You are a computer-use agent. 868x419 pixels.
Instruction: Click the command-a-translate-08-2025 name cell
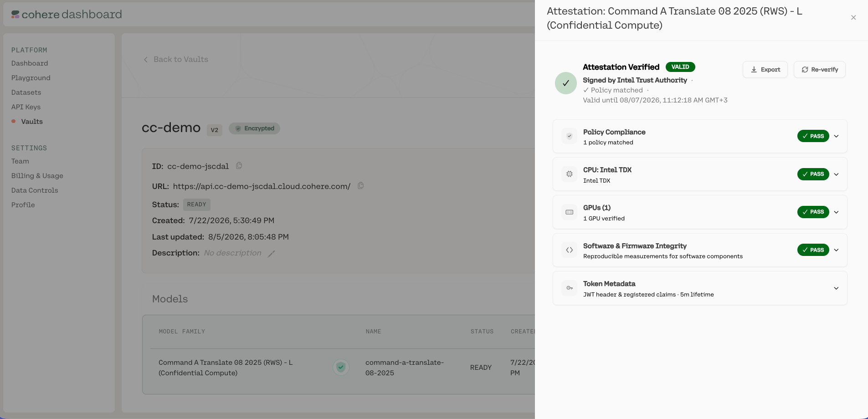405,368
